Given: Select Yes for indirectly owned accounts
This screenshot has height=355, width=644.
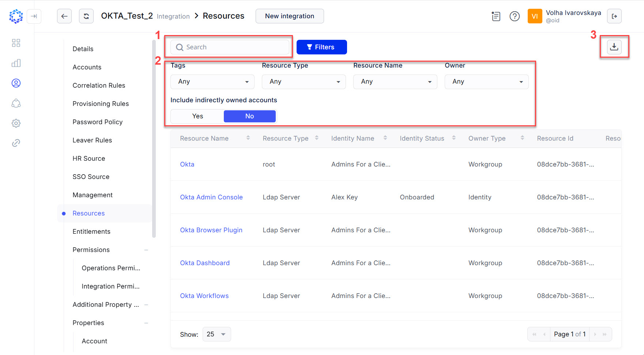Looking at the screenshot, I should coord(197,116).
